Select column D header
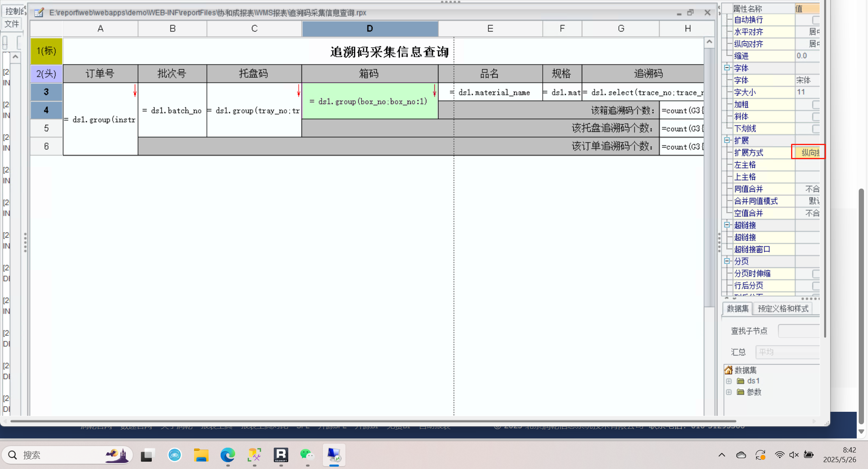The image size is (868, 469). pos(370,29)
